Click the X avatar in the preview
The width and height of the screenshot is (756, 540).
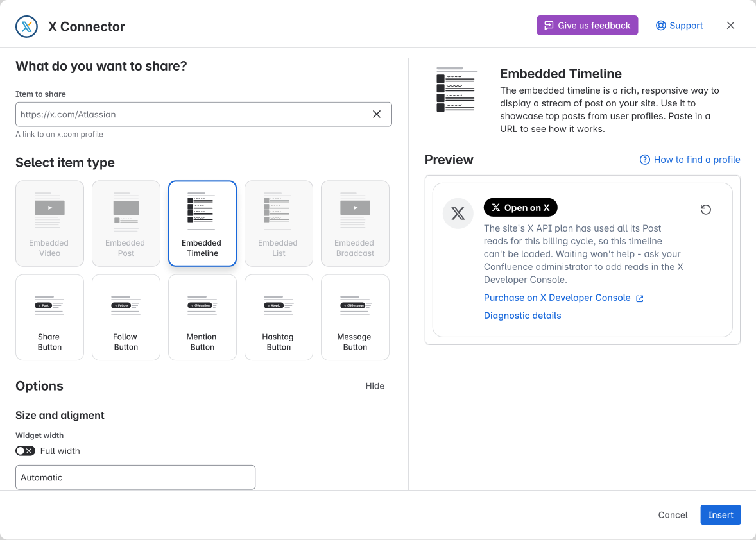tap(458, 214)
